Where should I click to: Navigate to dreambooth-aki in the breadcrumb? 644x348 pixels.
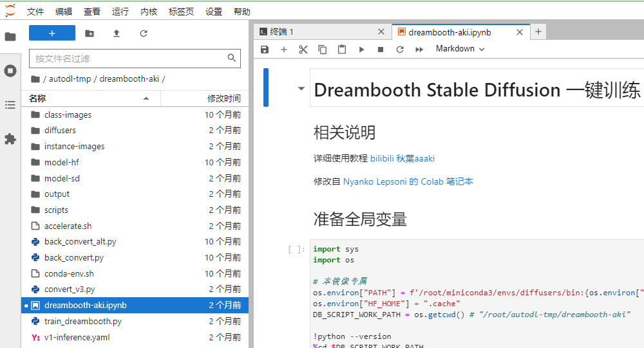point(129,78)
